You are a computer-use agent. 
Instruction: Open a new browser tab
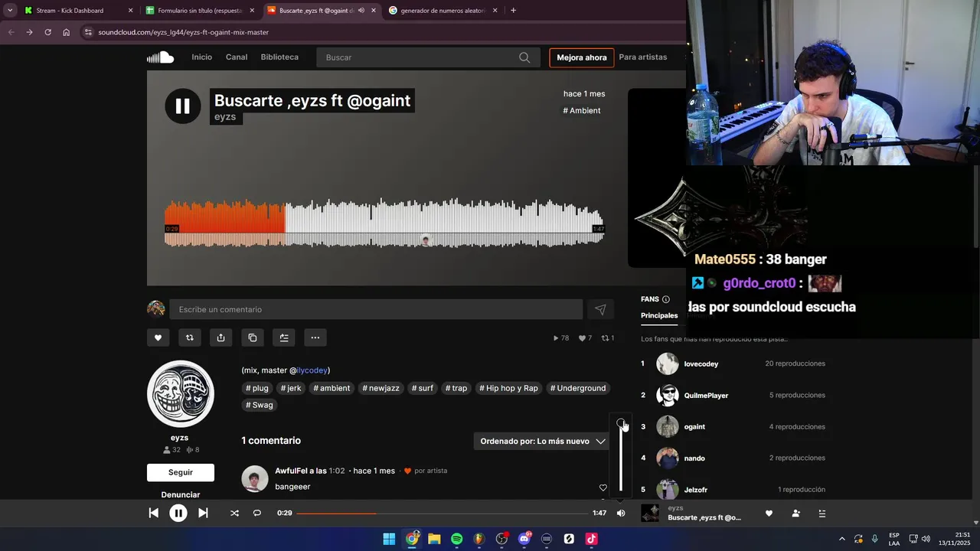(x=513, y=11)
